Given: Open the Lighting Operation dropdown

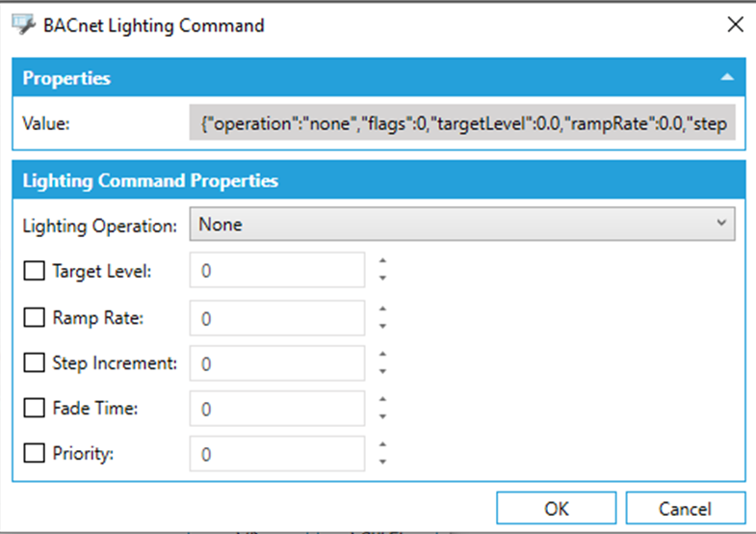Looking at the screenshot, I should 462,225.
